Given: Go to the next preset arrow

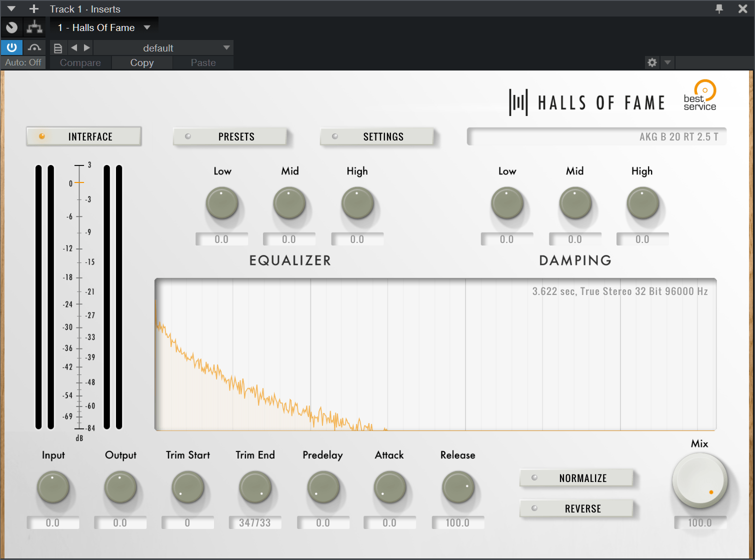Looking at the screenshot, I should (87, 47).
